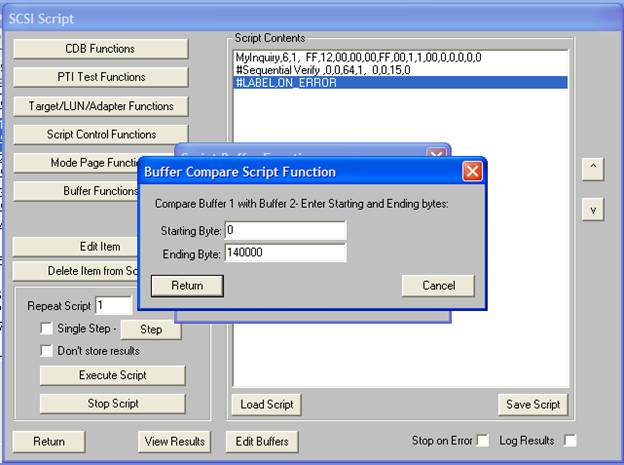
Task: Enable Stop on Error checkbox
Action: [483, 440]
